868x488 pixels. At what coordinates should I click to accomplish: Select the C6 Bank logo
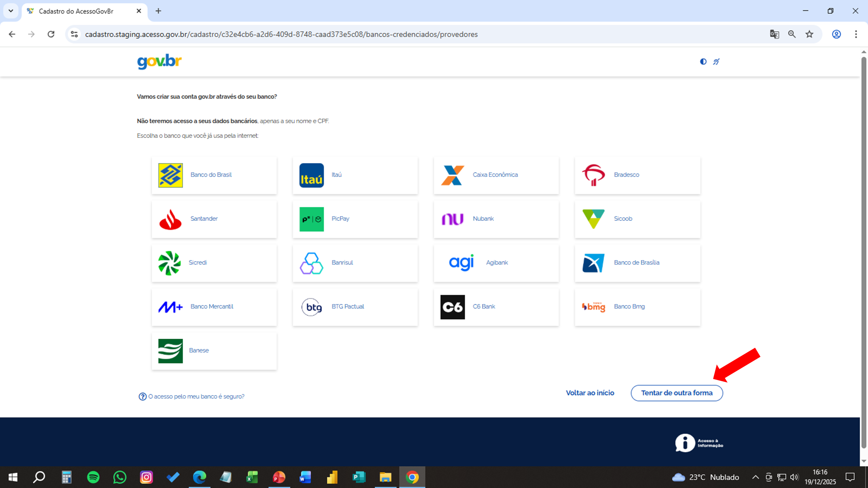point(453,307)
